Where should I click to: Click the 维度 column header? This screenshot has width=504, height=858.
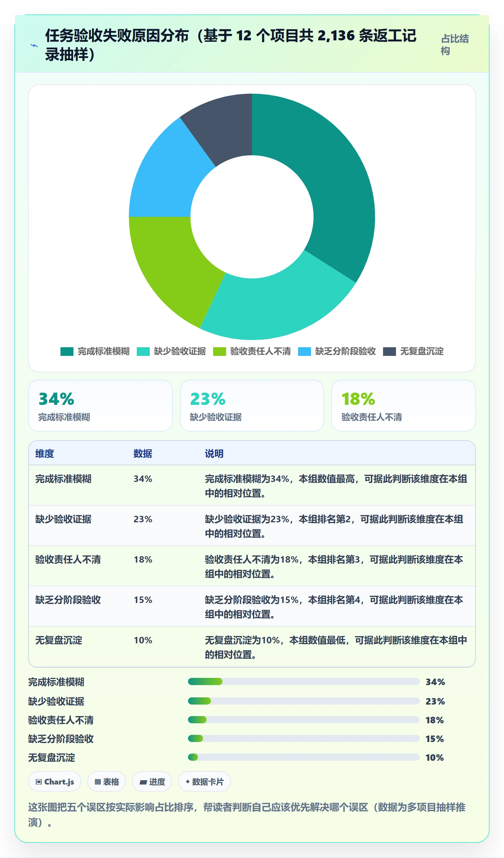(45, 453)
